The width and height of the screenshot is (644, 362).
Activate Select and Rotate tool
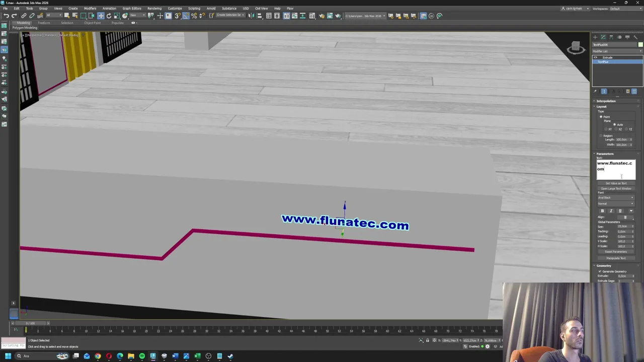(109, 16)
